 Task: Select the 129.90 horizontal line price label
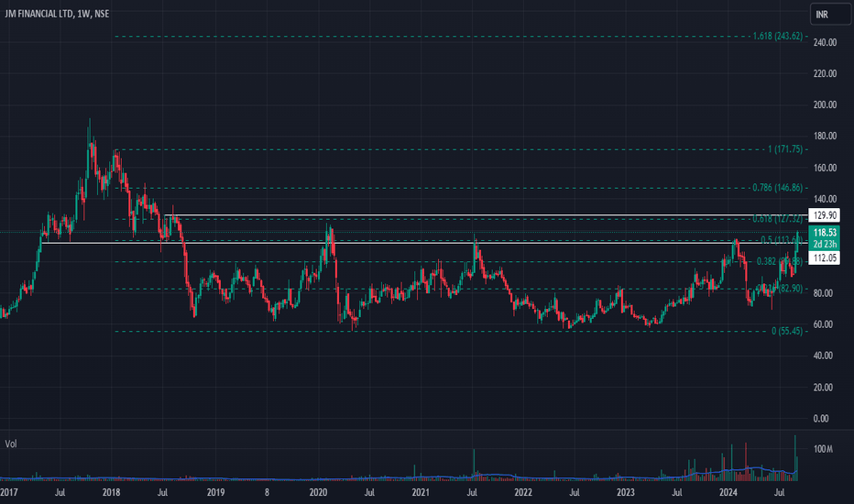tap(824, 215)
